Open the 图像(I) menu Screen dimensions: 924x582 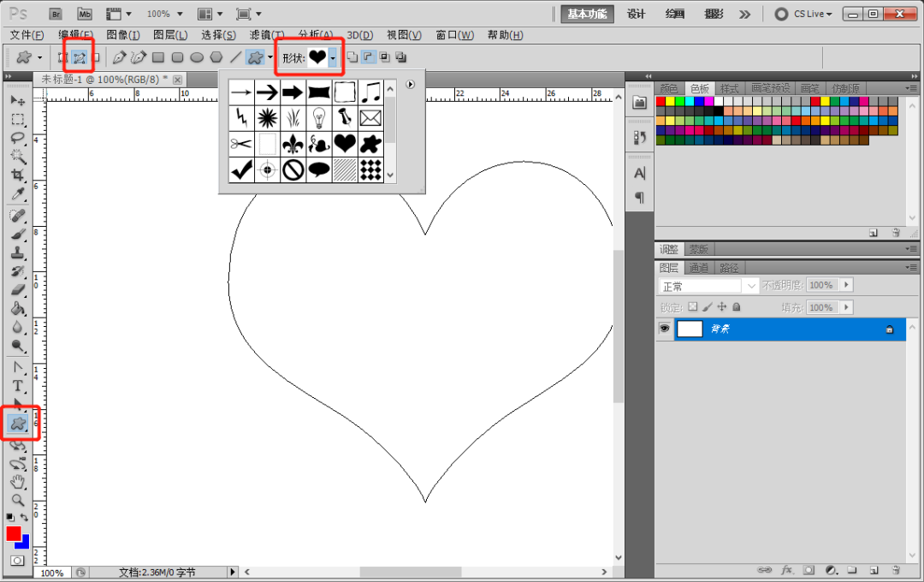click(123, 35)
